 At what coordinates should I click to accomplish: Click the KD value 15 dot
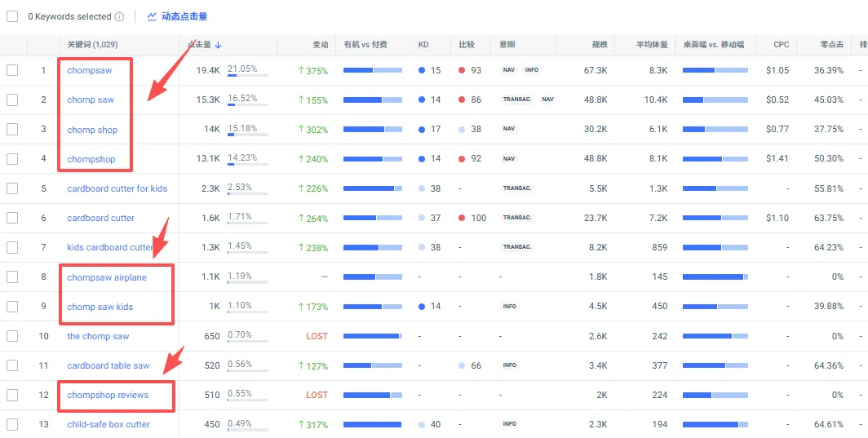click(423, 70)
